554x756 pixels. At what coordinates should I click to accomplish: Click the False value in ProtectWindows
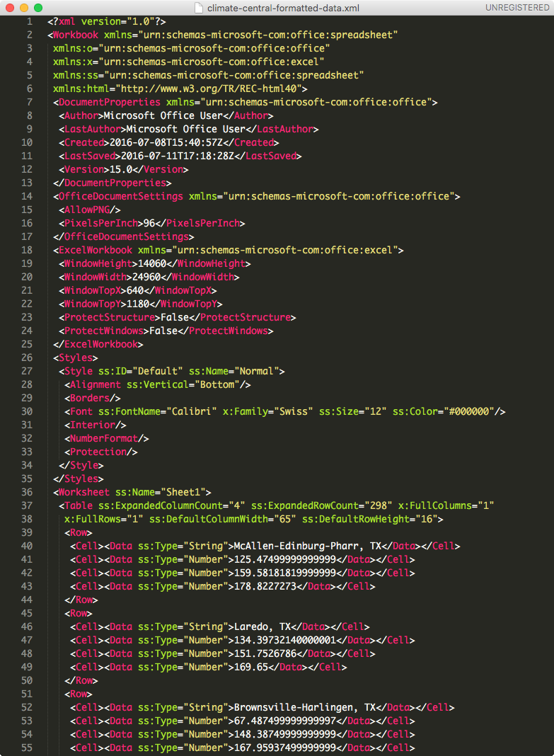coord(163,331)
